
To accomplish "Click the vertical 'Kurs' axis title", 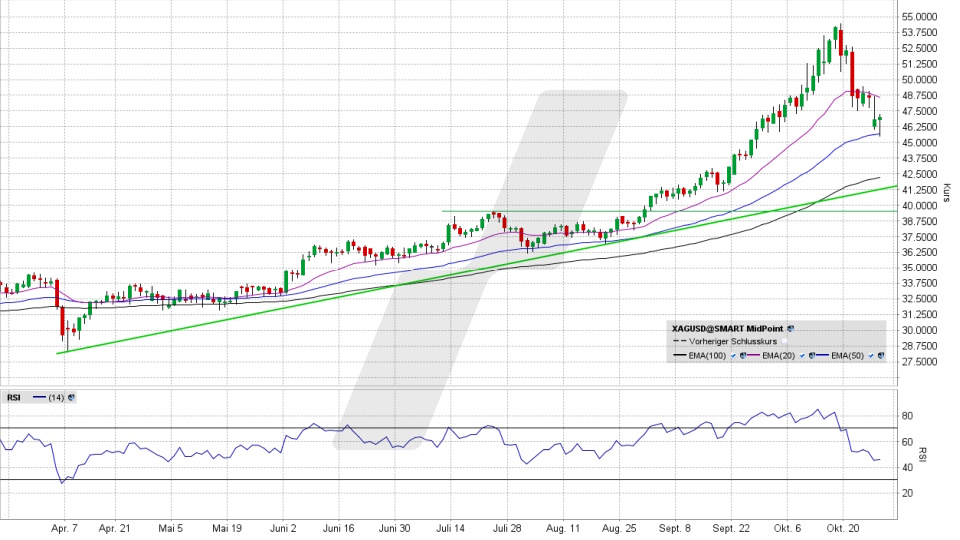I will click(946, 190).
